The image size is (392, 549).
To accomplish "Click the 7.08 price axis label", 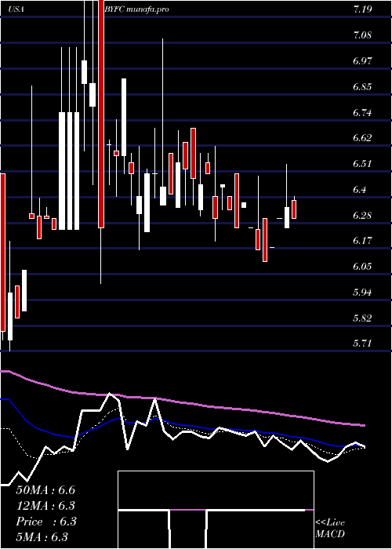I will pos(362,35).
